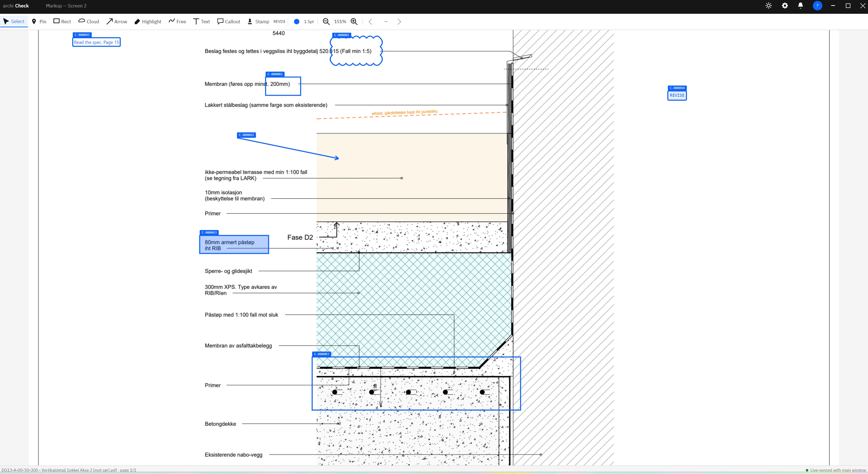Screen dimensions: 868x474
Task: Change the 1.5pt line thickness
Action: 309,21
